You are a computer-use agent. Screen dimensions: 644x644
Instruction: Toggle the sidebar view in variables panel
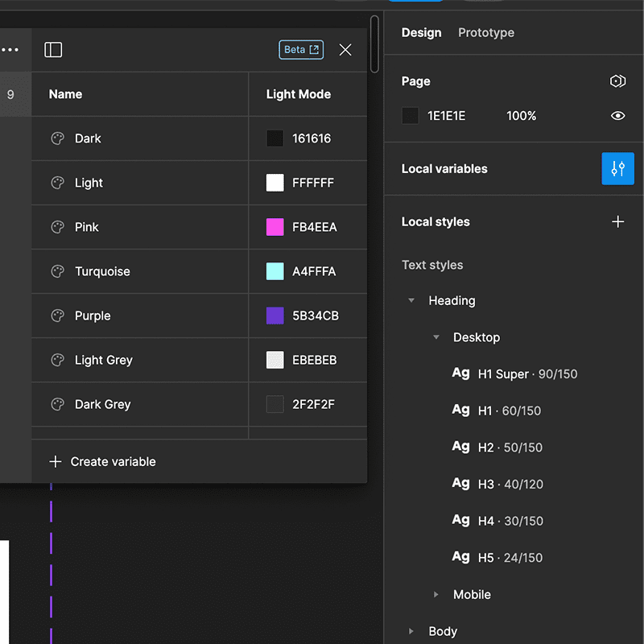[x=53, y=50]
